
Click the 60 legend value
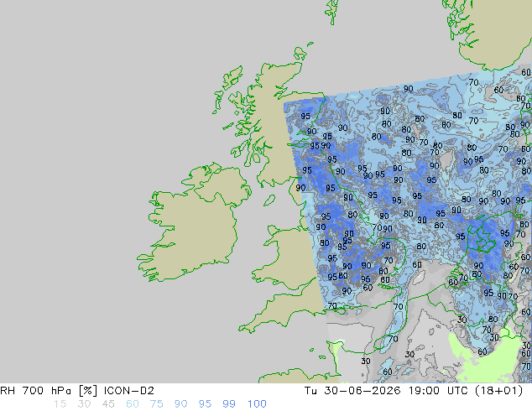pyautogui.click(x=133, y=404)
